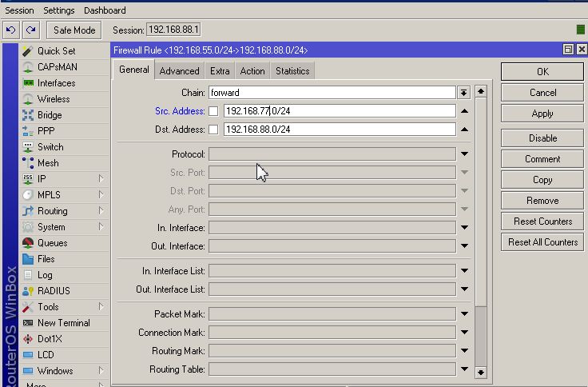Image resolution: width=588 pixels, height=387 pixels.
Task: Click the undo arrow in toolbar
Action: (x=10, y=30)
